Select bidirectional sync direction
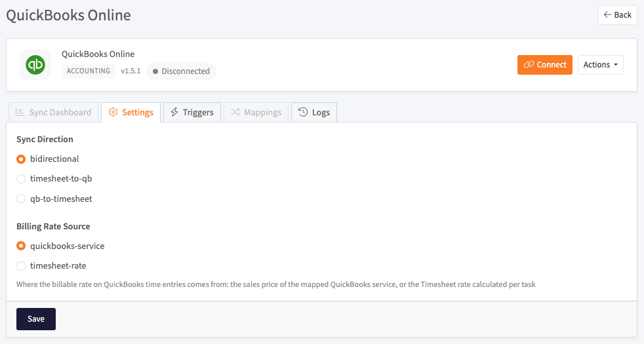Screen dimensions: 644x344 tap(21, 159)
